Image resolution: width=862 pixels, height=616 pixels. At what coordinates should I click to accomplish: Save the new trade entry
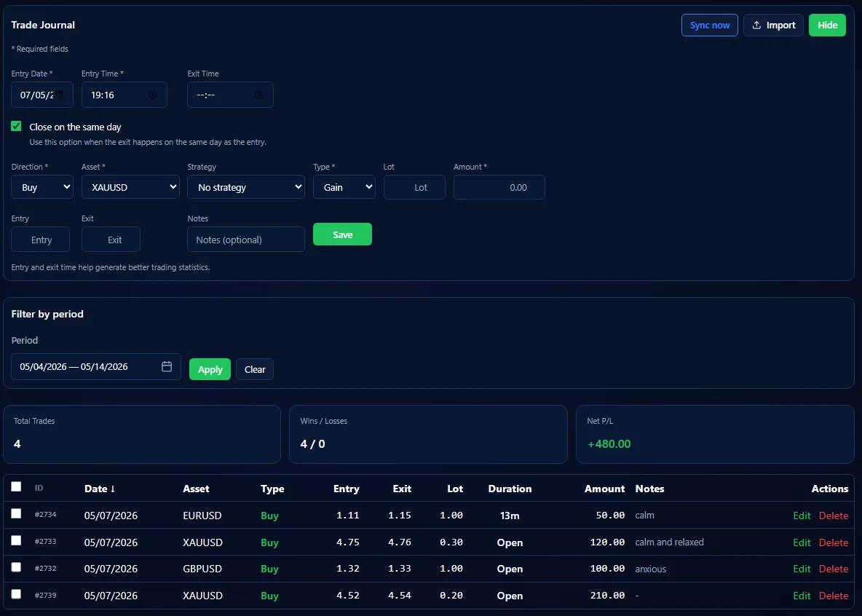pos(342,234)
